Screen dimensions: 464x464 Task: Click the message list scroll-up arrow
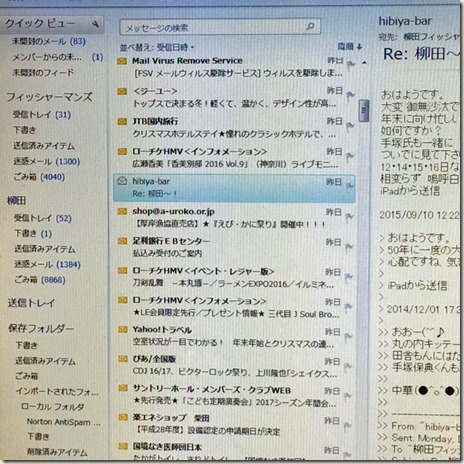tap(364, 62)
